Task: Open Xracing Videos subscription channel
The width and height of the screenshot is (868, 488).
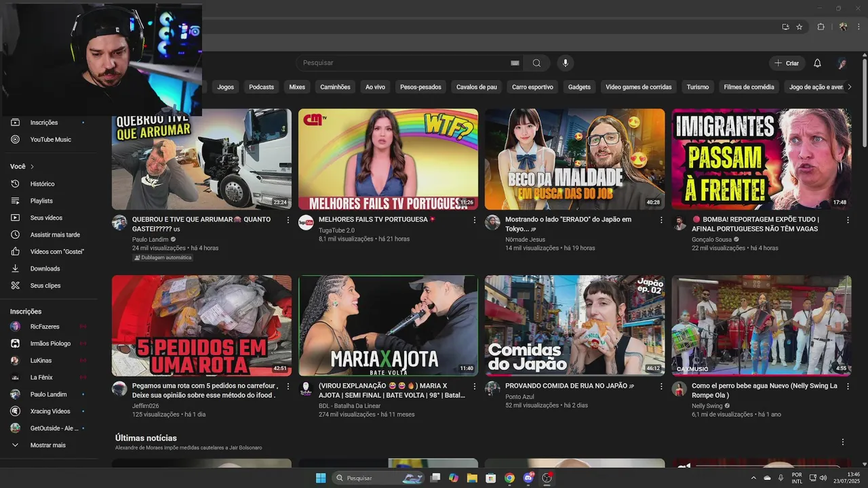Action: (x=49, y=411)
